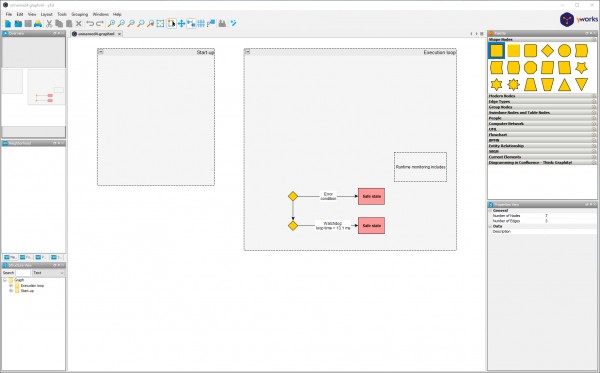Open the Grouping menu
The image size is (600, 373).
pyautogui.click(x=80, y=14)
